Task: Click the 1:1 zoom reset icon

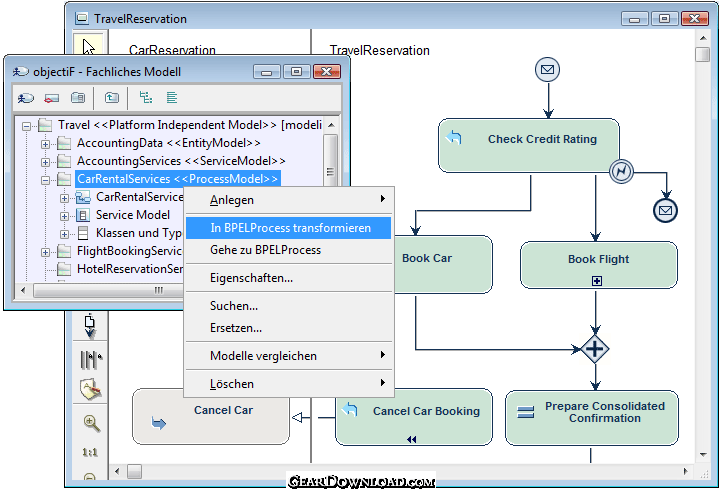Action: (90, 452)
